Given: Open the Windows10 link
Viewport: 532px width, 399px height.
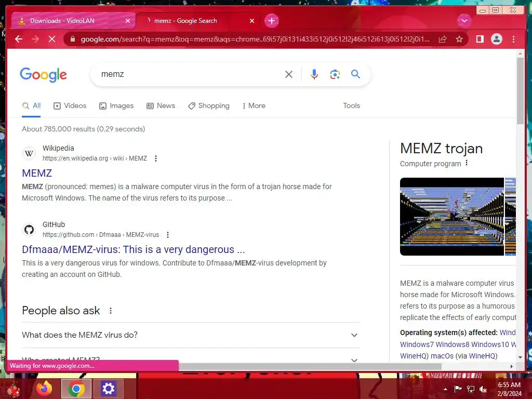Looking at the screenshot, I should tap(490, 344).
